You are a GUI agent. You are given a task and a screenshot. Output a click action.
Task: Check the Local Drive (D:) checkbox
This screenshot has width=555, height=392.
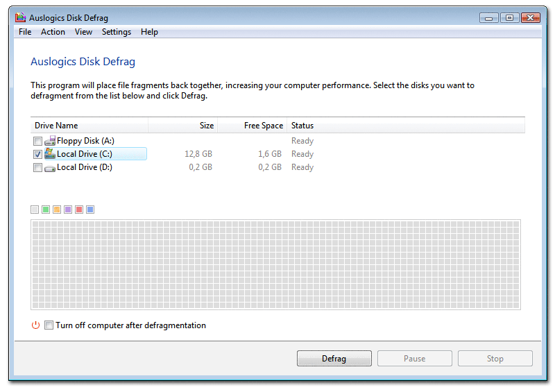coord(37,167)
